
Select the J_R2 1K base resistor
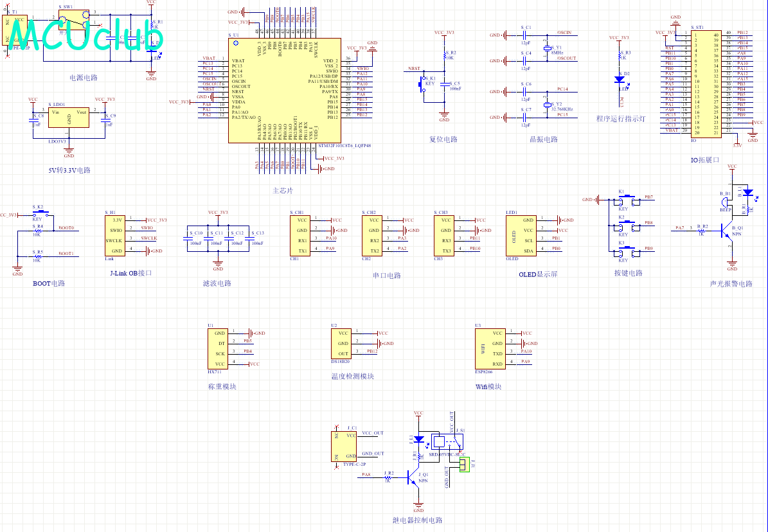[388, 477]
